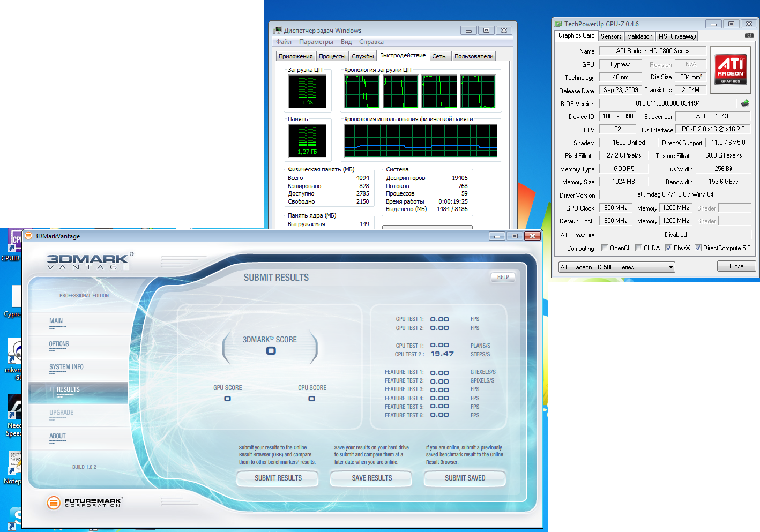Switch to the Службы tab
Screen dimensions: 760x532
pyautogui.click(x=363, y=56)
